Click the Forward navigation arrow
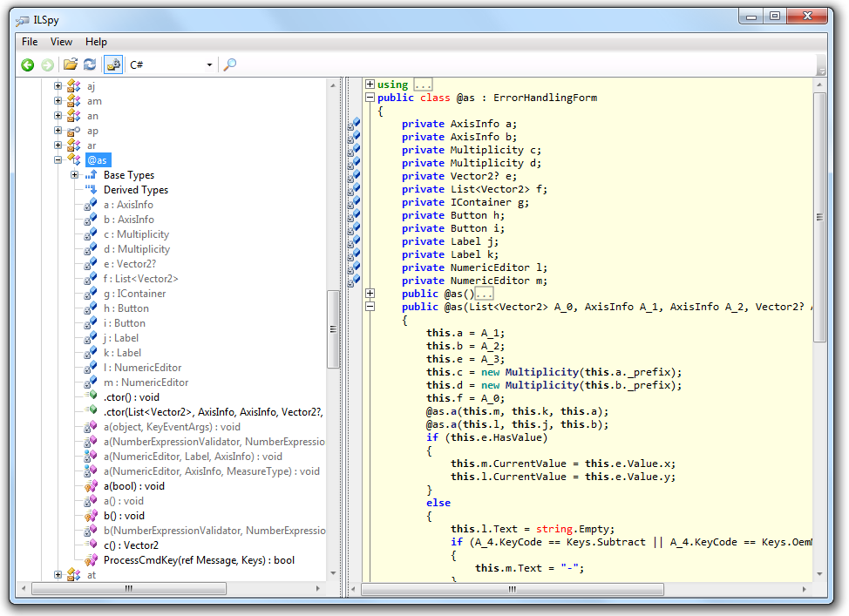 (x=48, y=65)
